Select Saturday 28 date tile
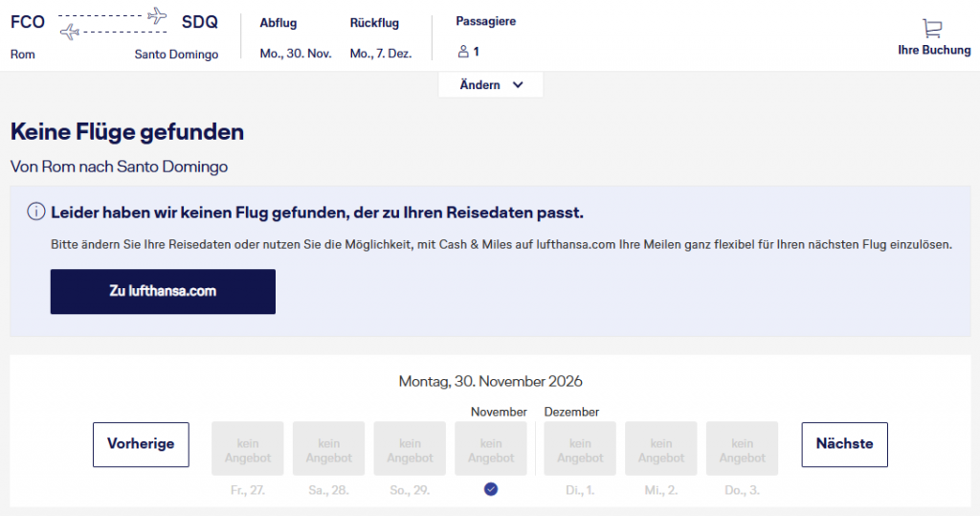Image resolution: width=980 pixels, height=516 pixels. click(328, 448)
